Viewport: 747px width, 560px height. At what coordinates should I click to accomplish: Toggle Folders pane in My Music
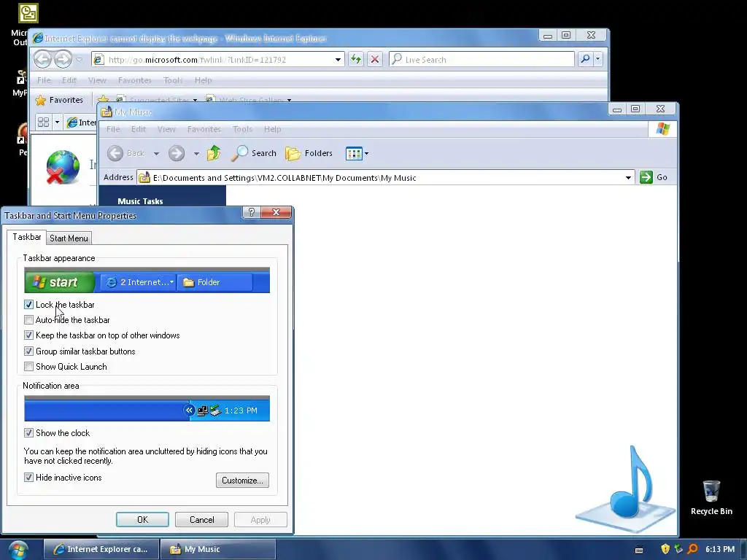(x=309, y=153)
